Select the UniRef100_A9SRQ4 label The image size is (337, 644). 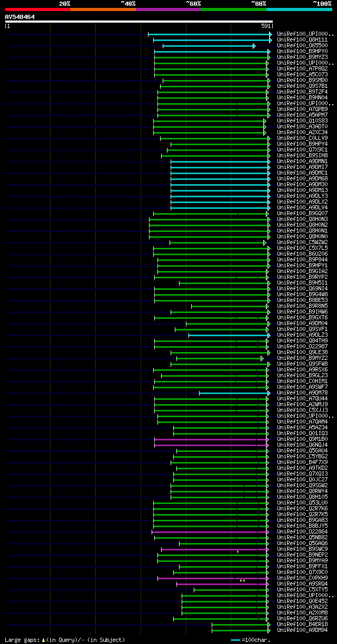[x=302, y=583]
